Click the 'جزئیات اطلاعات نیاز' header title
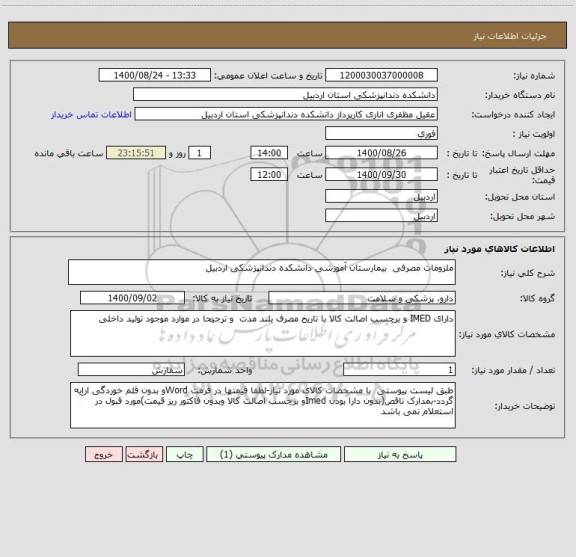The image size is (576, 557). pyautogui.click(x=510, y=36)
